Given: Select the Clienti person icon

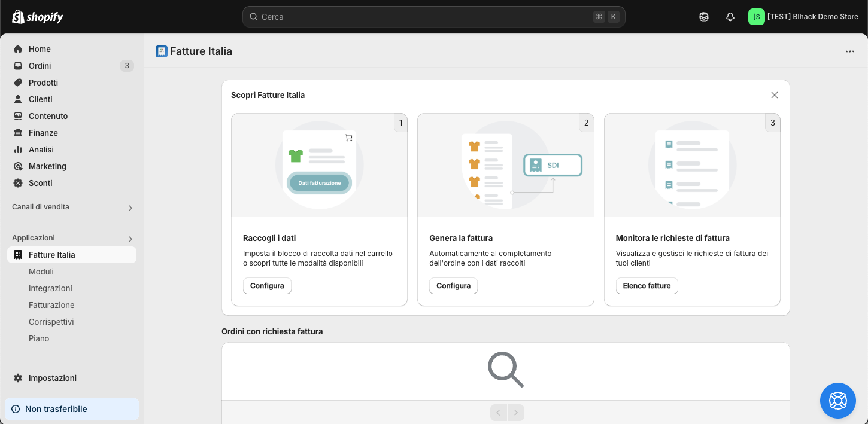Looking at the screenshot, I should pos(18,99).
